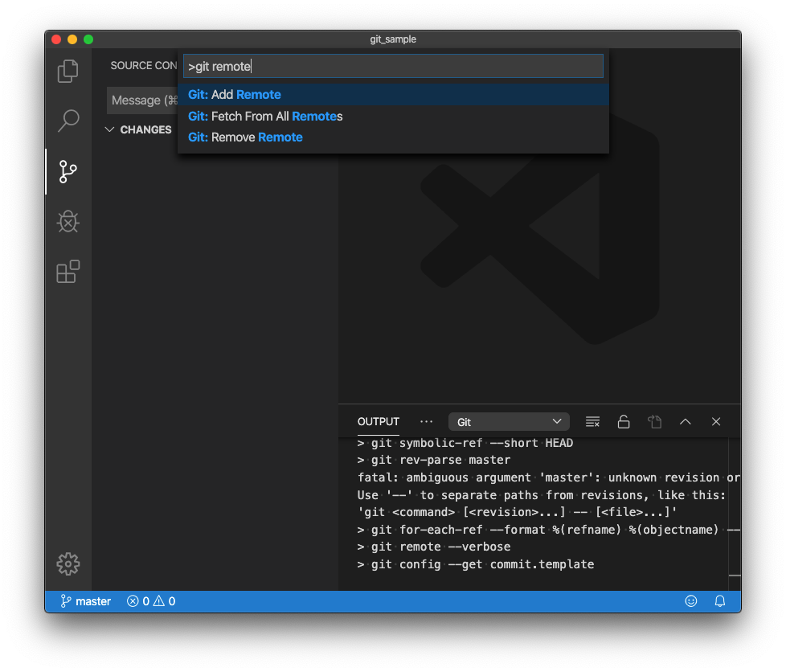Open the notifications bell icon

[x=720, y=601]
